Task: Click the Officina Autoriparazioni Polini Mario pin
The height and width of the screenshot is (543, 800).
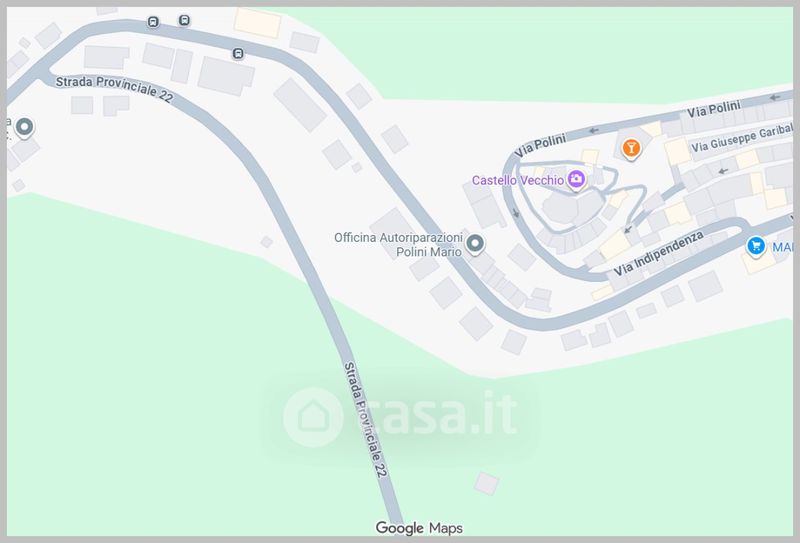Action: tap(475, 243)
